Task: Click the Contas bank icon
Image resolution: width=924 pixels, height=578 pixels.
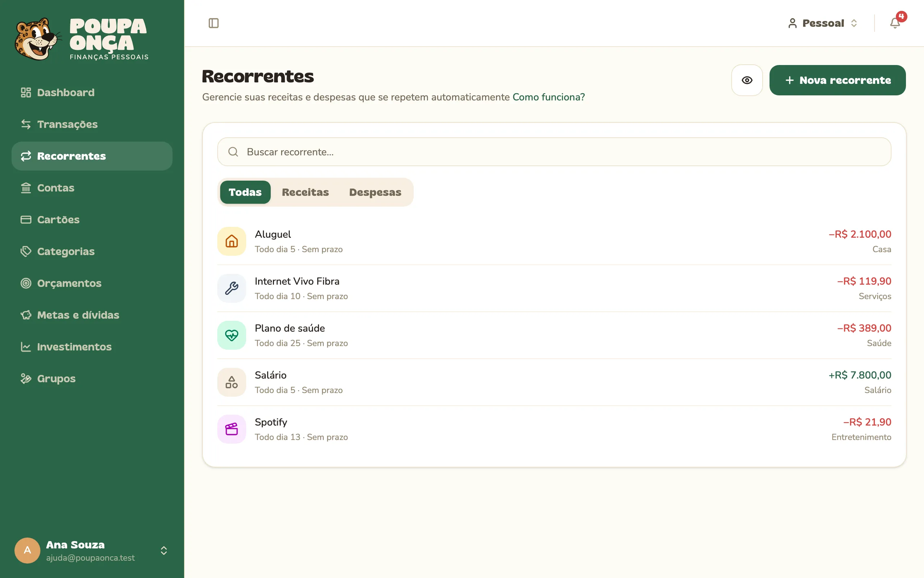Action: [26, 188]
